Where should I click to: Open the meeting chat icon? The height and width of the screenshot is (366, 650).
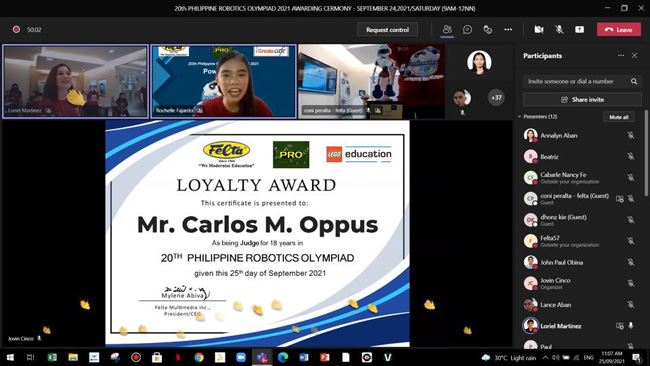coord(467,29)
